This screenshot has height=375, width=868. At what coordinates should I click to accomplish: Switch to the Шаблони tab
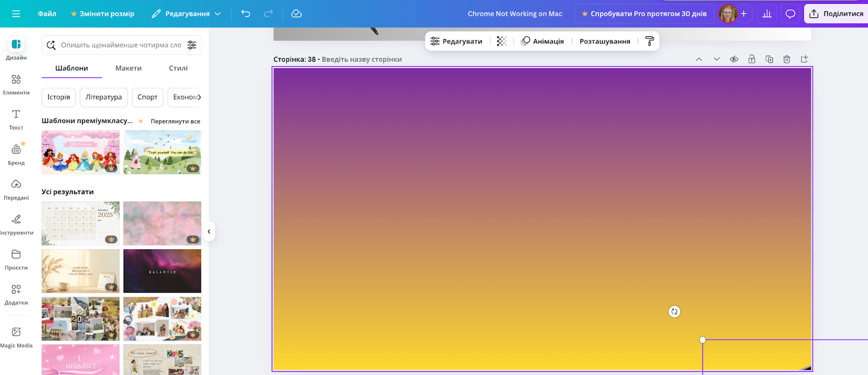(x=72, y=68)
